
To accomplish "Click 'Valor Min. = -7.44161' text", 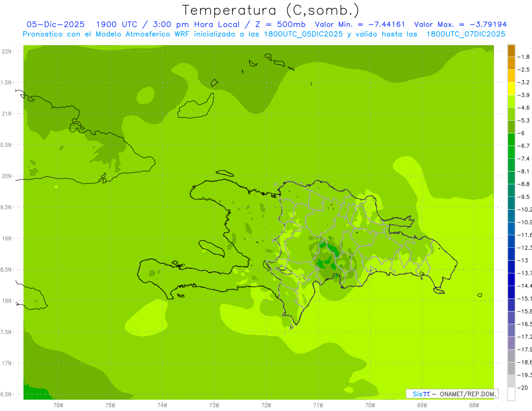I will pyautogui.click(x=360, y=24).
